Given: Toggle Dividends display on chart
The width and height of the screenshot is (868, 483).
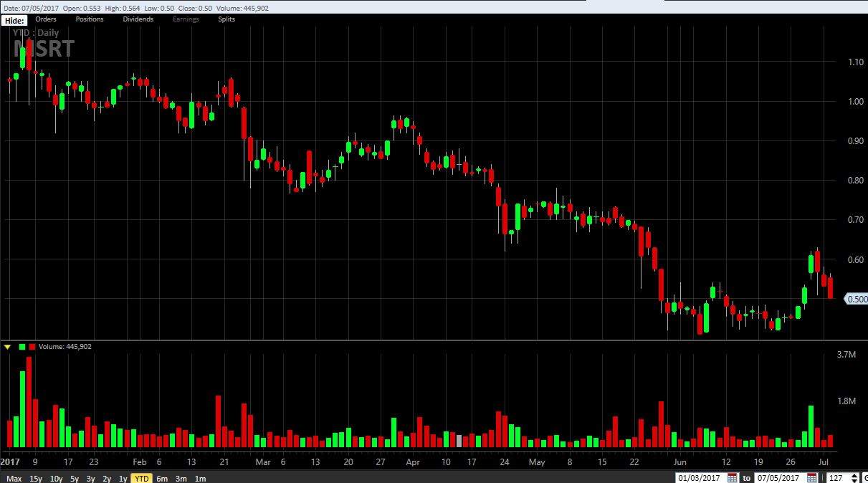Looking at the screenshot, I should (138, 19).
